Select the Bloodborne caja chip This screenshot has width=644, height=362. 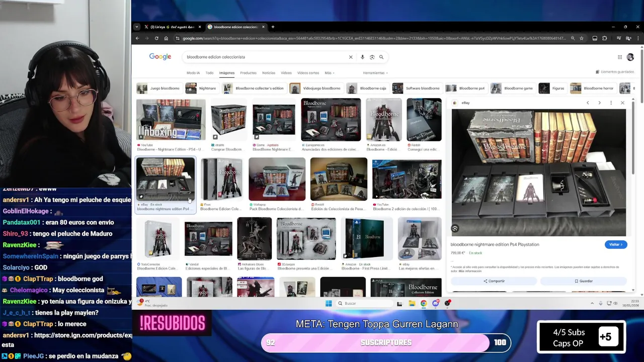pos(367,88)
